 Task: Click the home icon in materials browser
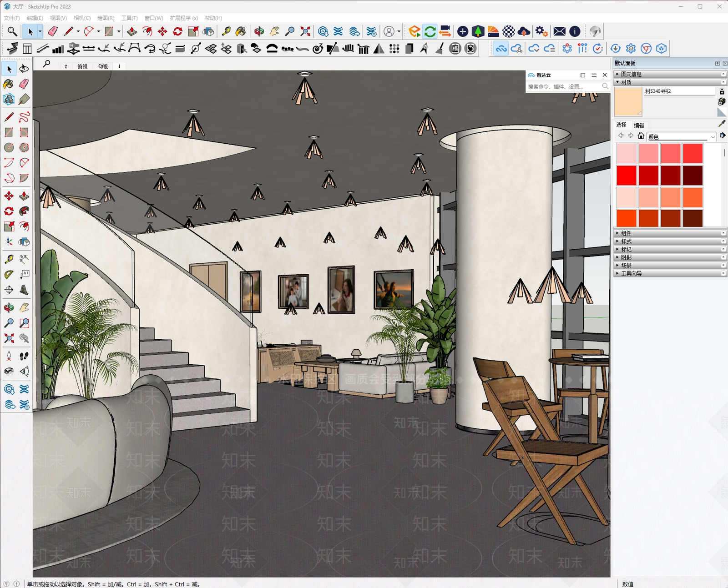(641, 136)
